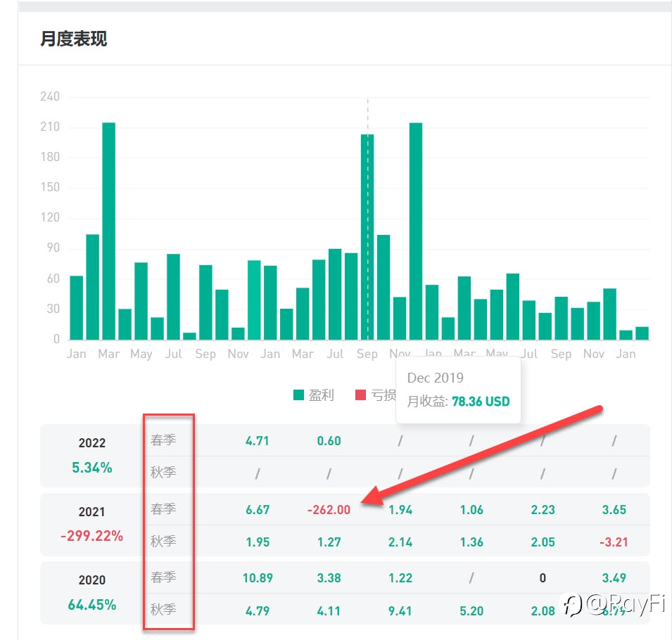672x640 pixels.
Task: Click the 秋季 label in the 2022 row
Action: (163, 472)
